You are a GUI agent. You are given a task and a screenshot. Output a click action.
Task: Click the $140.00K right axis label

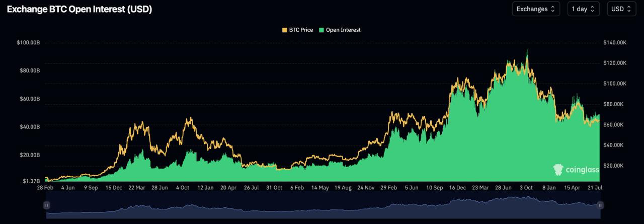pyautogui.click(x=615, y=43)
